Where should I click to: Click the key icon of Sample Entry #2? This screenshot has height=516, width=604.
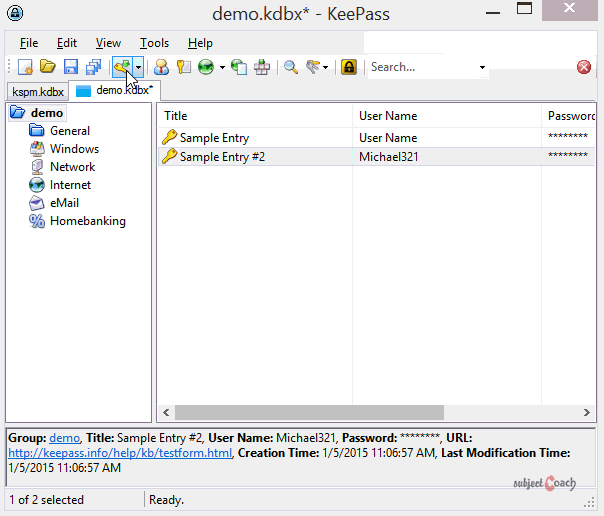click(169, 156)
